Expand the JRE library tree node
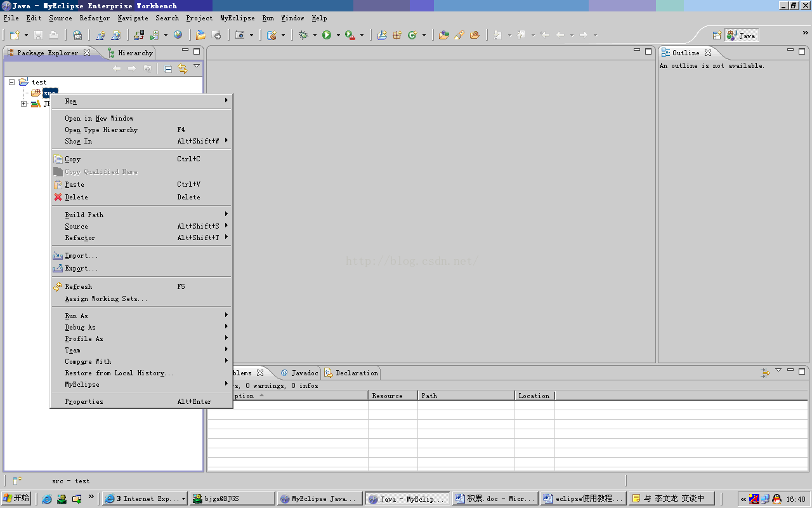812x508 pixels. tap(24, 104)
